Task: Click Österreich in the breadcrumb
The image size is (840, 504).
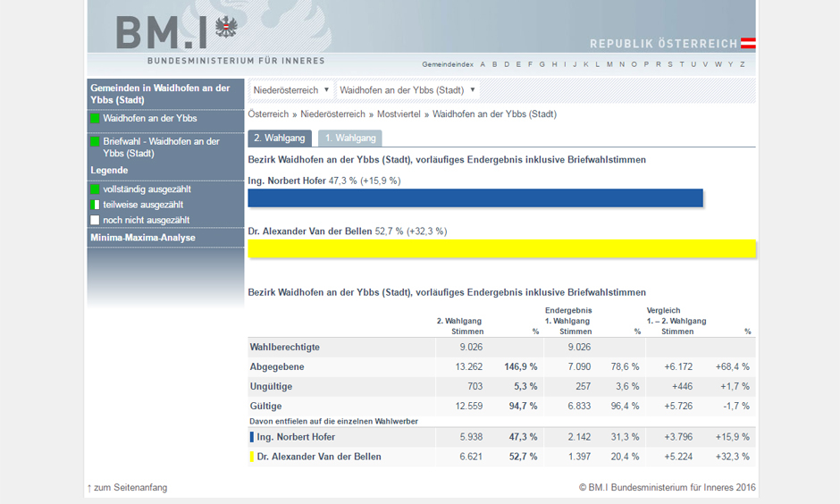Action: tap(268, 114)
